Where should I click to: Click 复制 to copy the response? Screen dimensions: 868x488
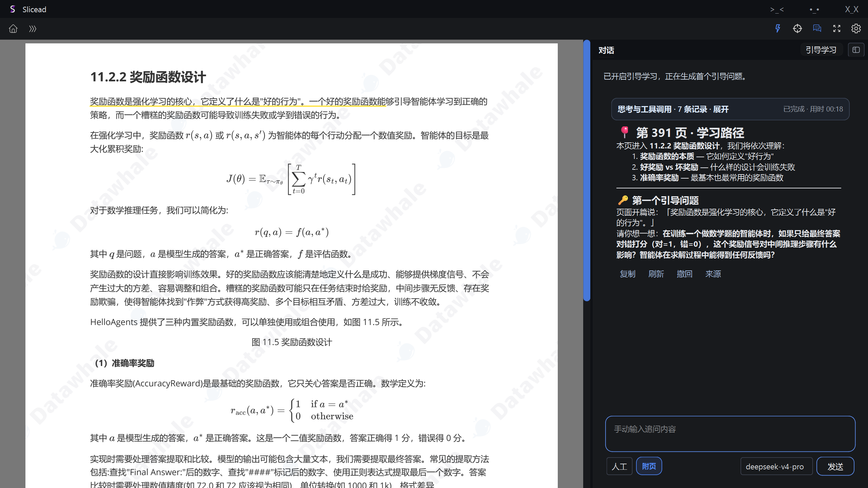click(x=628, y=274)
